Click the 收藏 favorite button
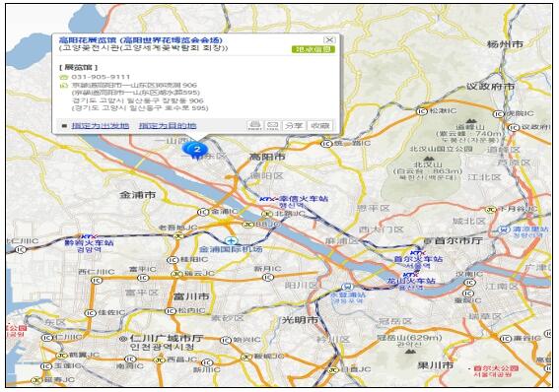This screenshot has width=559, height=392. tap(319, 125)
